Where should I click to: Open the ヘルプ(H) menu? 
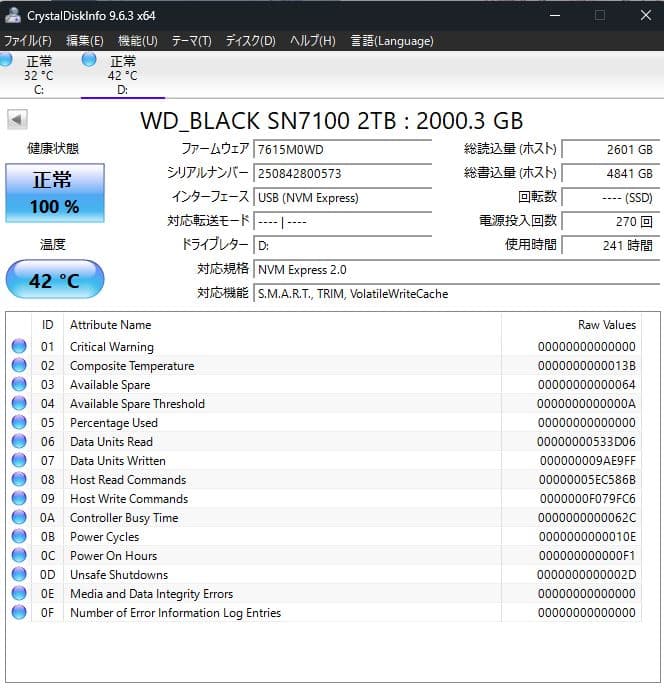[x=312, y=41]
